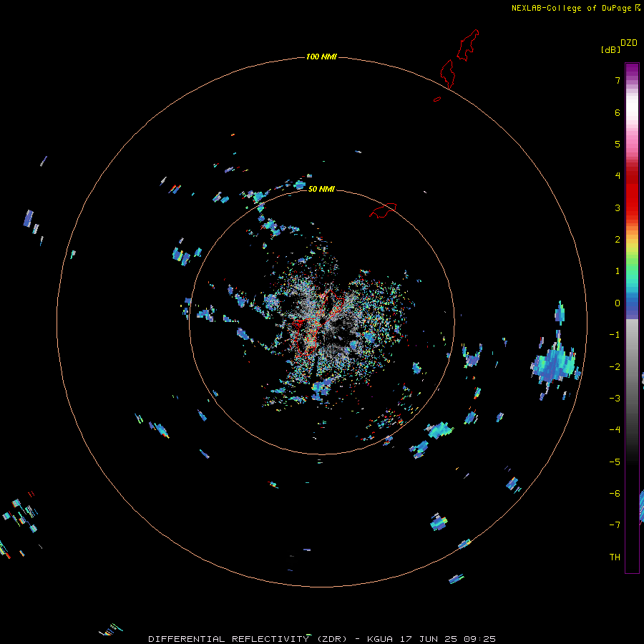Click the -7 dB label on the color scale
This screenshot has width=644, height=644.
coord(615,525)
